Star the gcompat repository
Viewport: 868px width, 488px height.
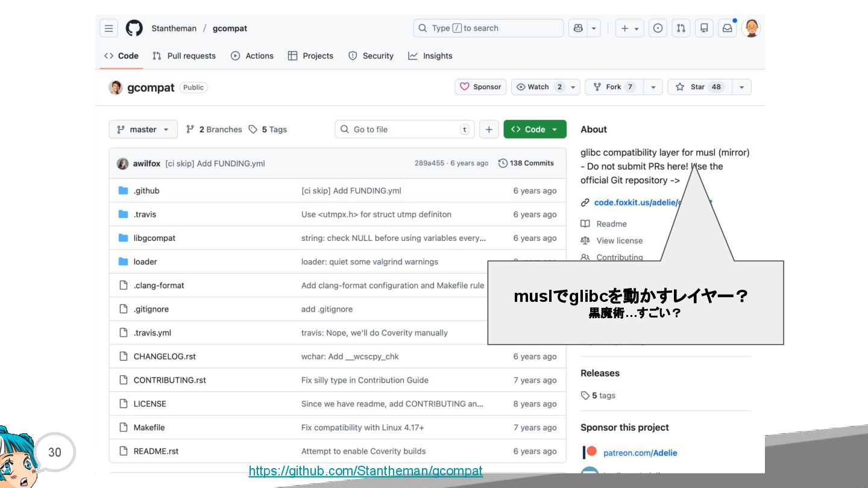pos(700,87)
